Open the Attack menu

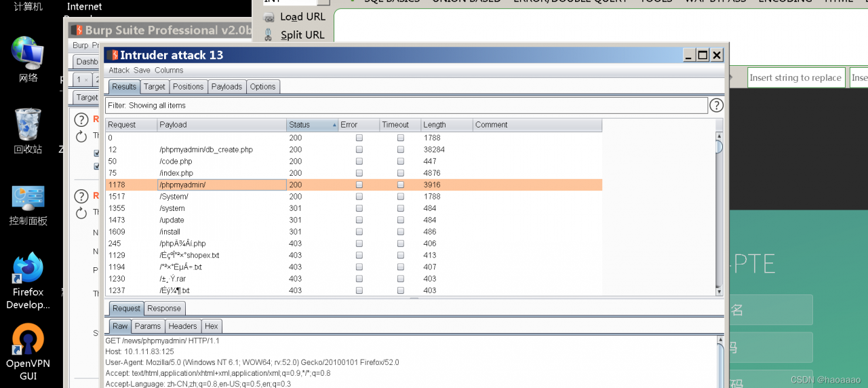(119, 70)
